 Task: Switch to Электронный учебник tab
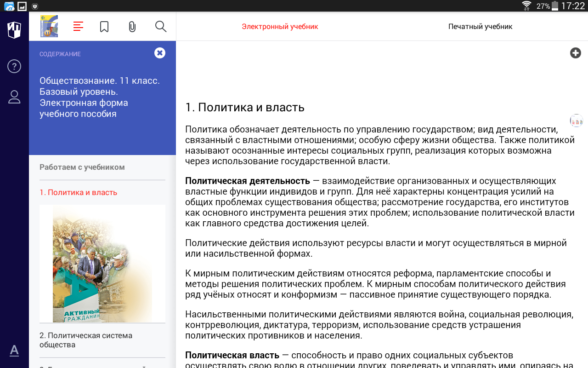pyautogui.click(x=280, y=27)
